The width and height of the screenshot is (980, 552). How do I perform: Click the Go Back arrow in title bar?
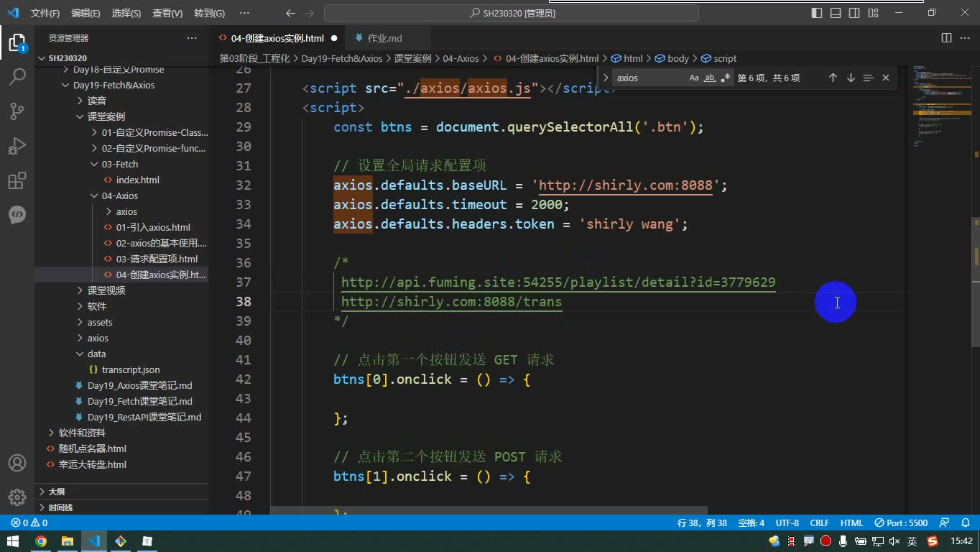(x=290, y=13)
